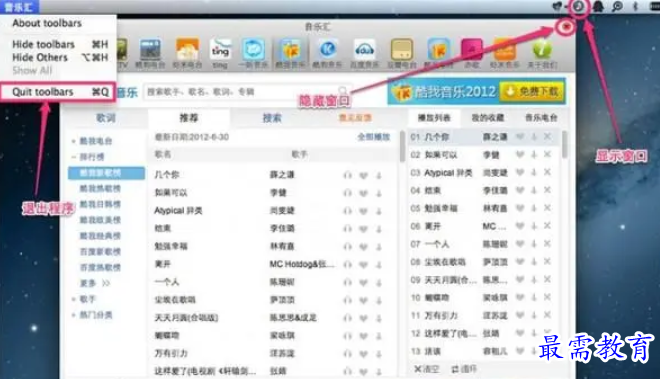Show more charts with 更多 >>

click(x=95, y=283)
